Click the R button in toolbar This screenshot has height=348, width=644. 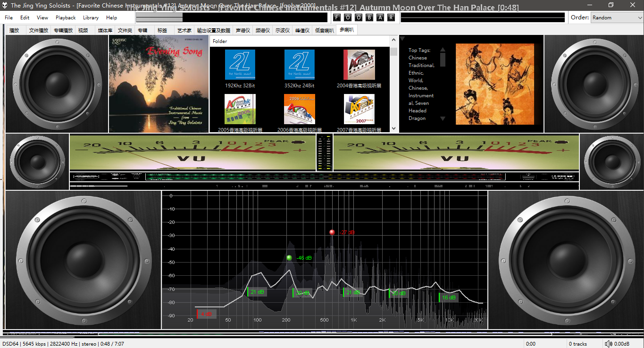[391, 17]
